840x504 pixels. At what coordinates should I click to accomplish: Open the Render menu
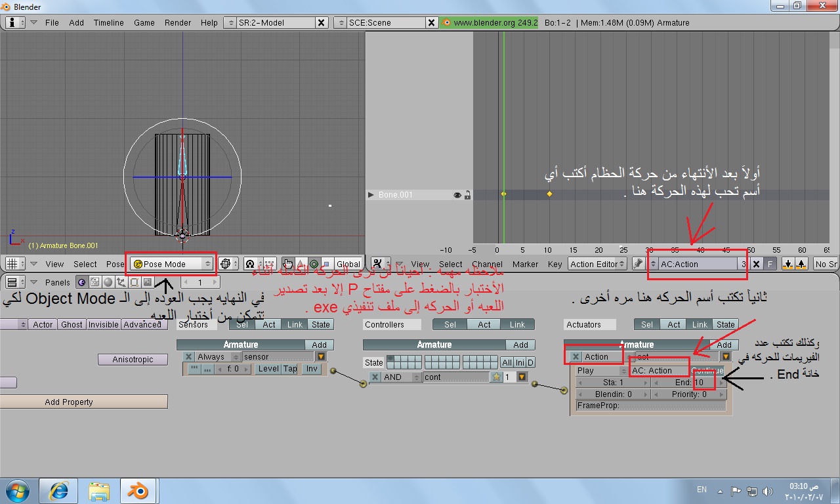click(x=178, y=22)
